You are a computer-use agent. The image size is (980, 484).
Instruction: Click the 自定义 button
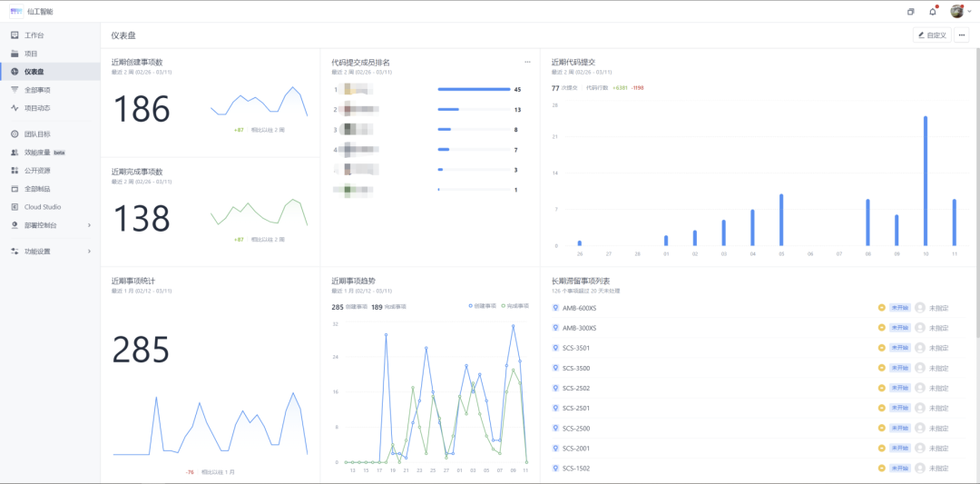[x=932, y=35]
